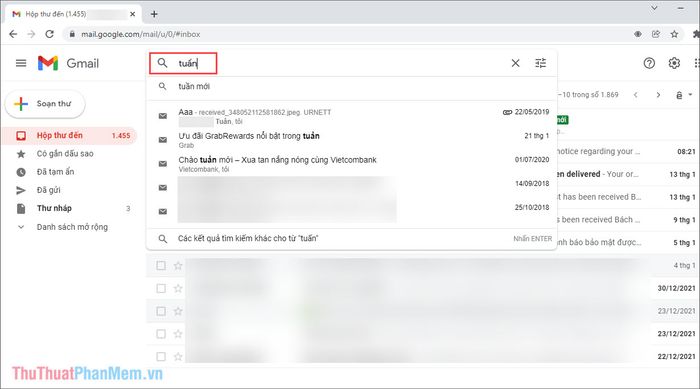This screenshot has height=389, width=700.
Task: Open the Chào tuần mới Vietcombank result
Action: pos(351,164)
